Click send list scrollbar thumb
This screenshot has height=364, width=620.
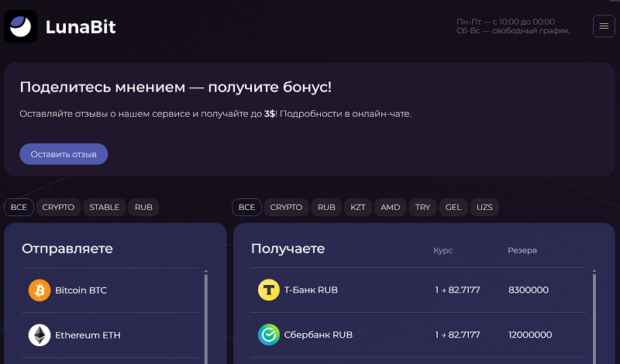(206, 318)
